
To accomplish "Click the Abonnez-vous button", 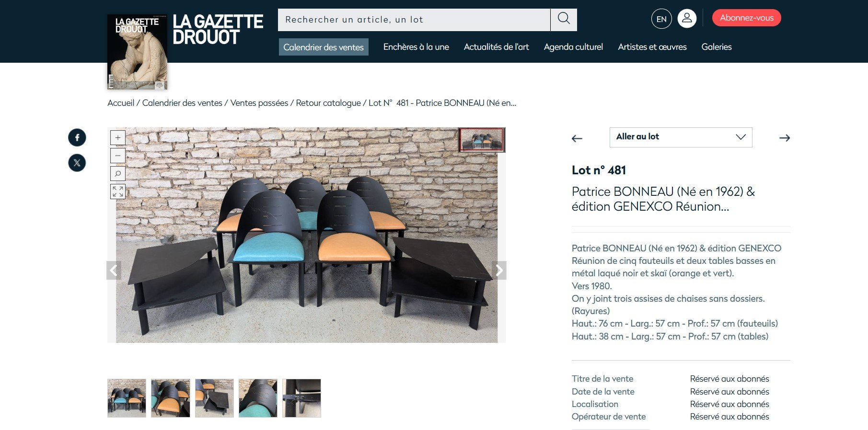I will point(746,18).
